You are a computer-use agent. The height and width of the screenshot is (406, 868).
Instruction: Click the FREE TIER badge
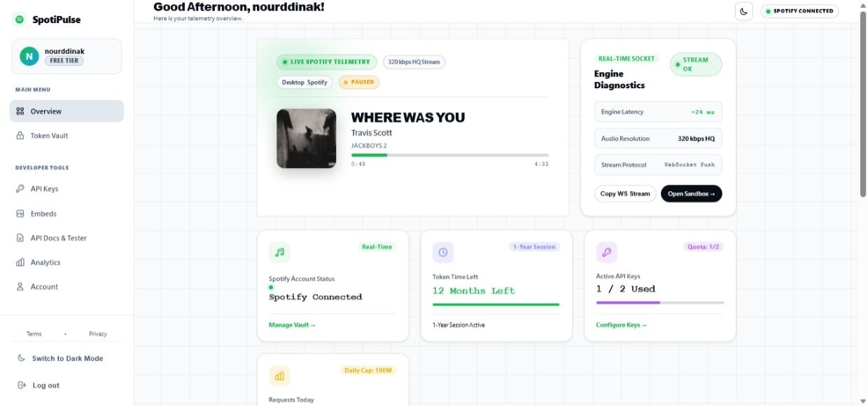pos(64,61)
